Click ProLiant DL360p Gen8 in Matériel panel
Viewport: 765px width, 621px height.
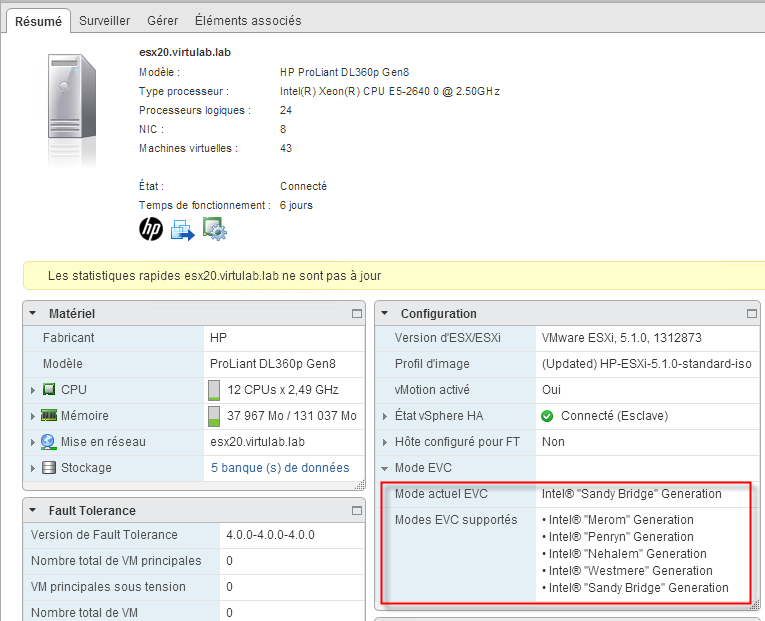(x=273, y=363)
